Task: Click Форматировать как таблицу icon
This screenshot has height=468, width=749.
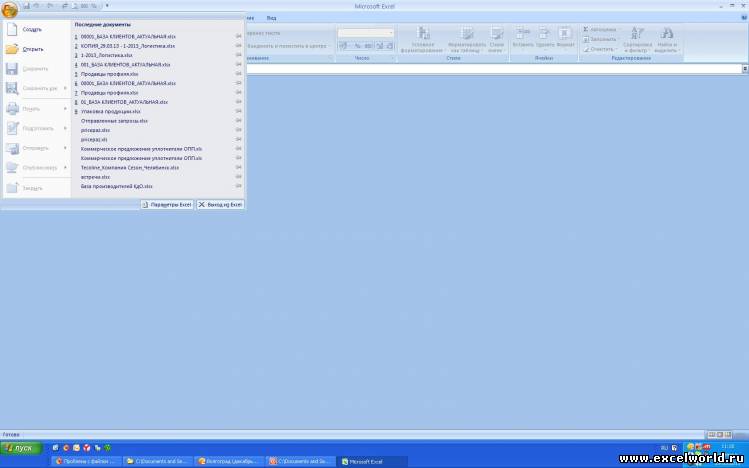Action: click(467, 33)
